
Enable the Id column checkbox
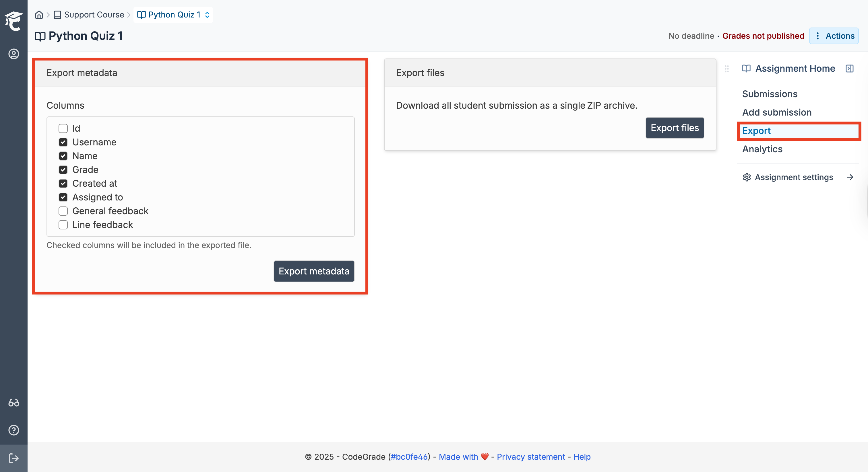coord(63,128)
